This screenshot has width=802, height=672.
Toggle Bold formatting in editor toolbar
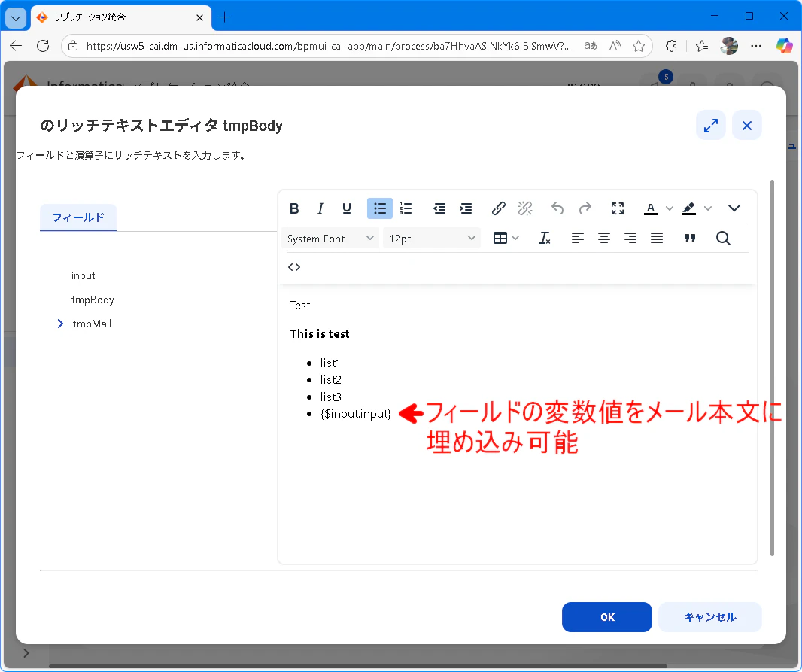coord(294,208)
